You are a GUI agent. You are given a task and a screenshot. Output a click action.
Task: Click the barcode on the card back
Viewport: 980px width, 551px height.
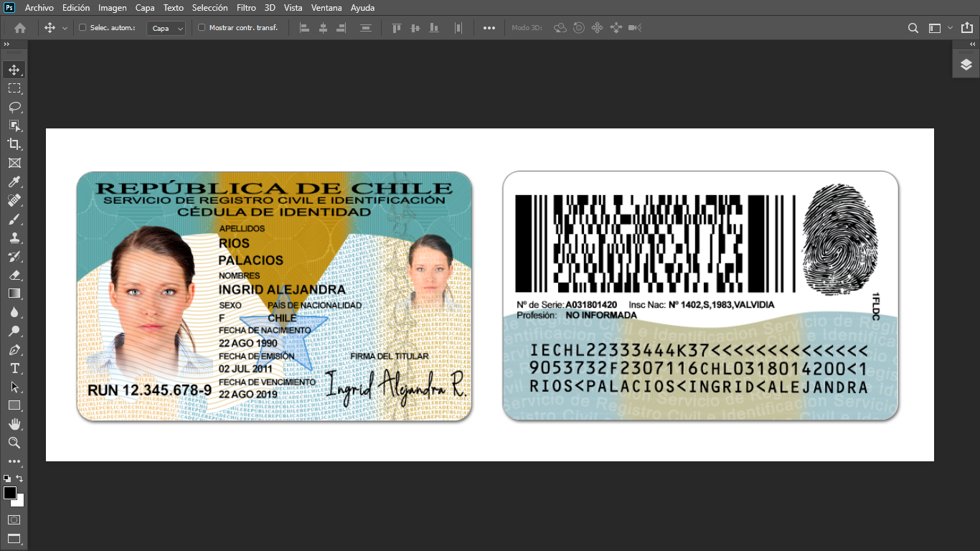[x=654, y=245]
